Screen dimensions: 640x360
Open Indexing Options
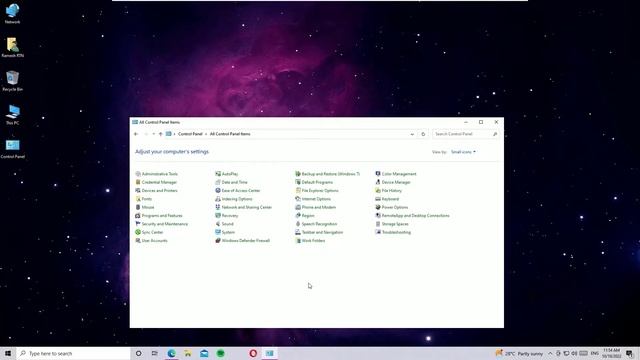click(234, 199)
